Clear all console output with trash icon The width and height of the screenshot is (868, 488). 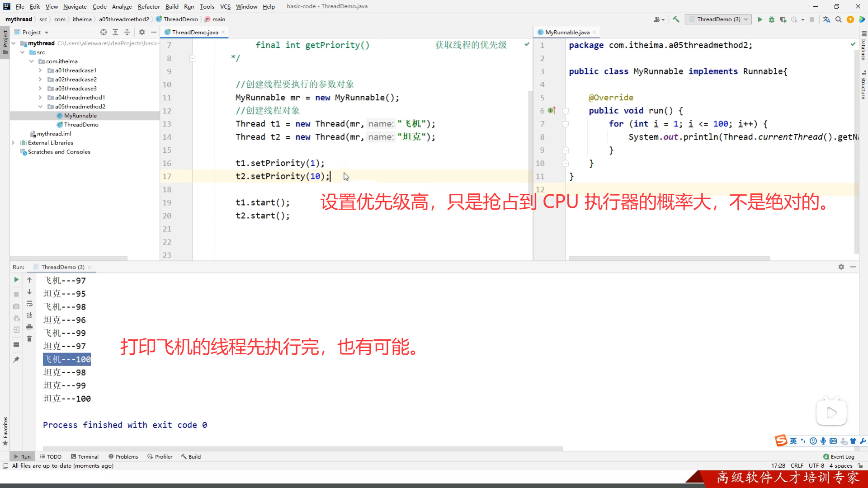[x=29, y=338]
